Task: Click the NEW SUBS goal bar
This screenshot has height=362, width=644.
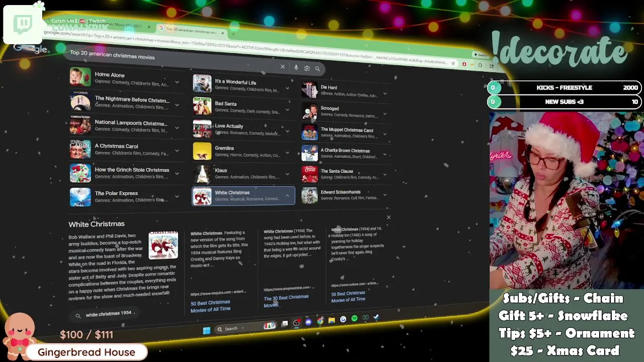Action: [564, 102]
